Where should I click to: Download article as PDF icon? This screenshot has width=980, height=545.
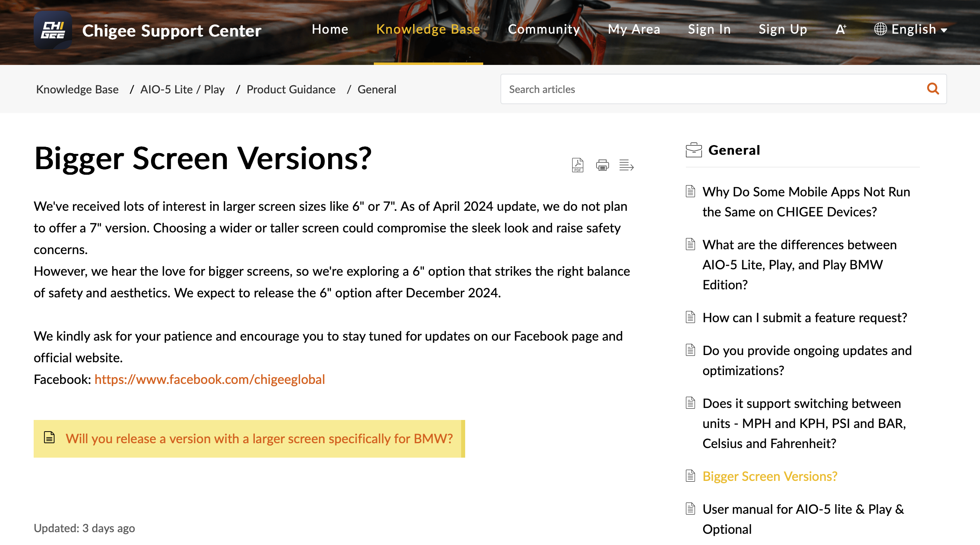point(577,165)
